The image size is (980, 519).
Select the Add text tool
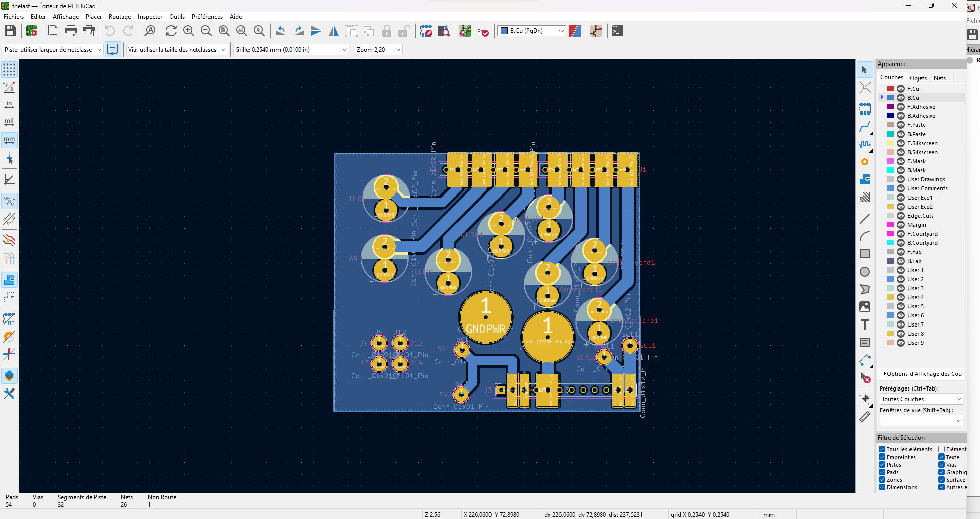(x=865, y=325)
